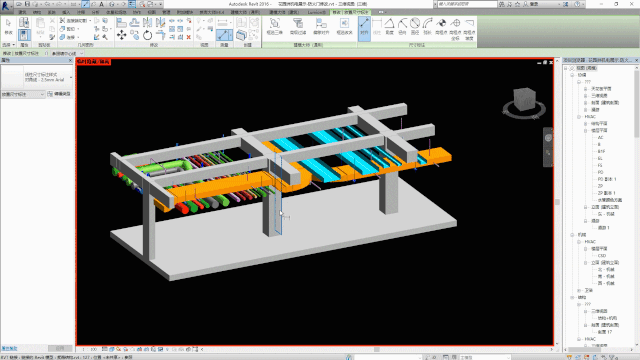This screenshot has width=640, height=360.
Task: Open the 参照墙中心线 dropdown in options bar
Action: tap(67, 53)
